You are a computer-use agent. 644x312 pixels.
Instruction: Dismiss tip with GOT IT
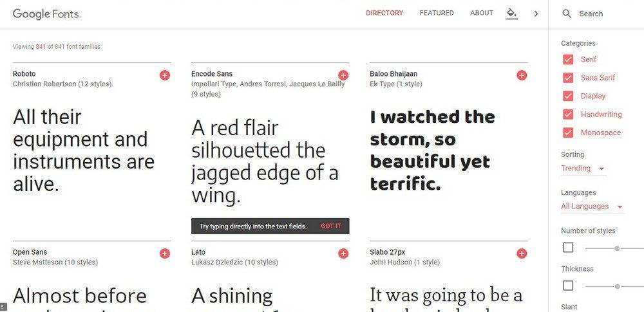pyautogui.click(x=330, y=226)
